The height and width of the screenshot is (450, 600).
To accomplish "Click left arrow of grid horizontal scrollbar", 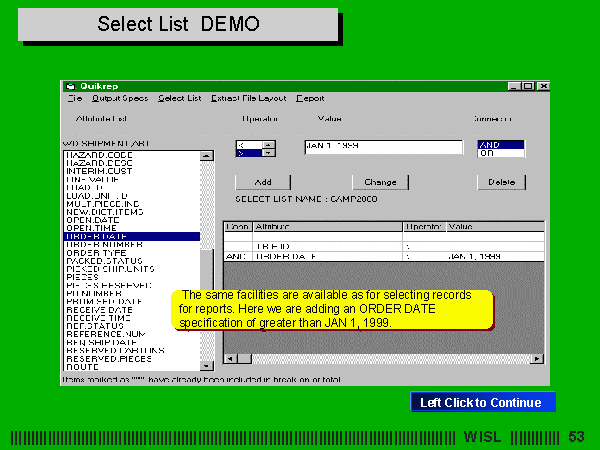I will tap(229, 358).
